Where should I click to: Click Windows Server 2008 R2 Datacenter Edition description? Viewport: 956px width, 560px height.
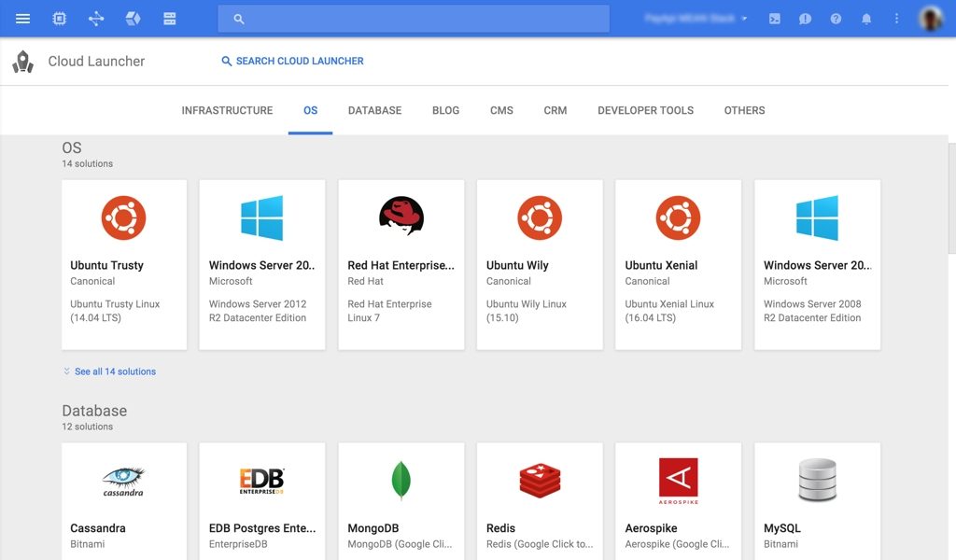click(813, 311)
